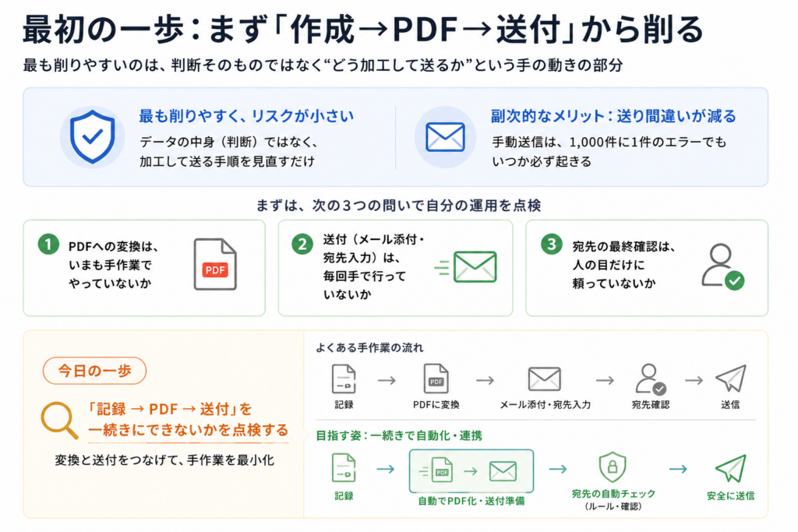Click the green number 2 badge
Viewport: 798px width, 532px height.
pos(302,244)
